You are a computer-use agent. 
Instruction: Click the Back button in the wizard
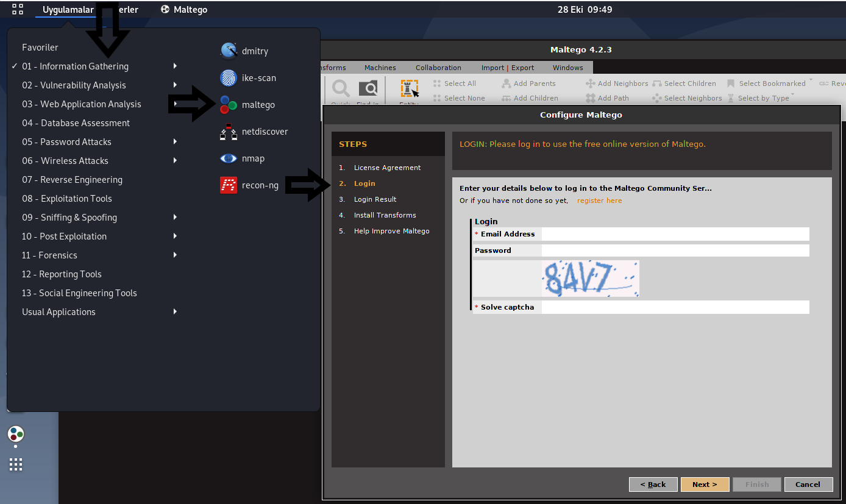tap(653, 484)
